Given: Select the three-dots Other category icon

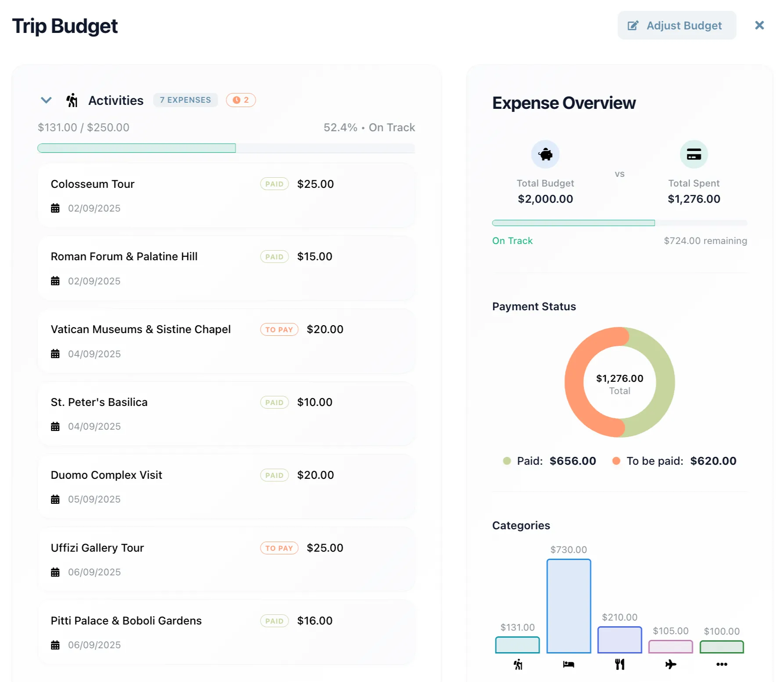Looking at the screenshot, I should tap(722, 664).
